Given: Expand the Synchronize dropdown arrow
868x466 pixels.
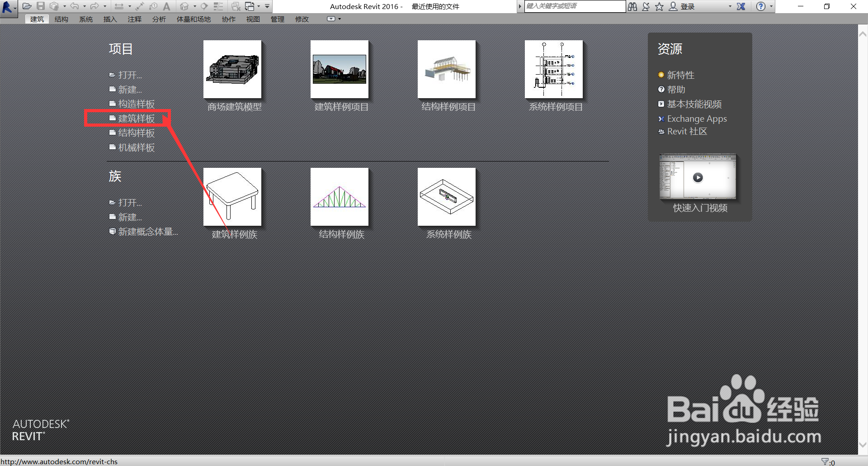Looking at the screenshot, I should pos(65,6).
